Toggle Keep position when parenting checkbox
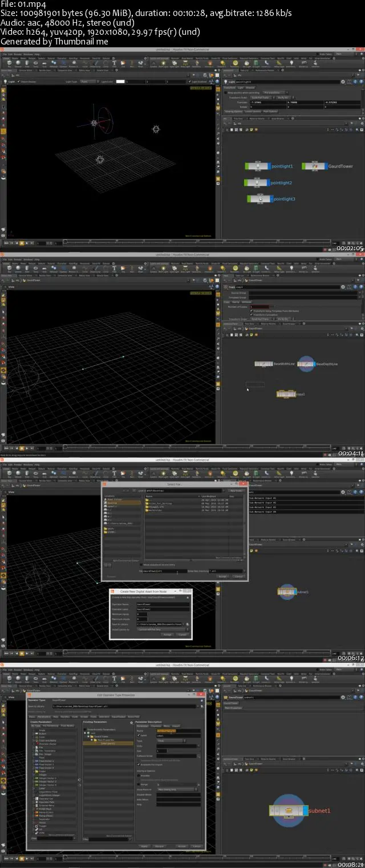 point(226,92)
